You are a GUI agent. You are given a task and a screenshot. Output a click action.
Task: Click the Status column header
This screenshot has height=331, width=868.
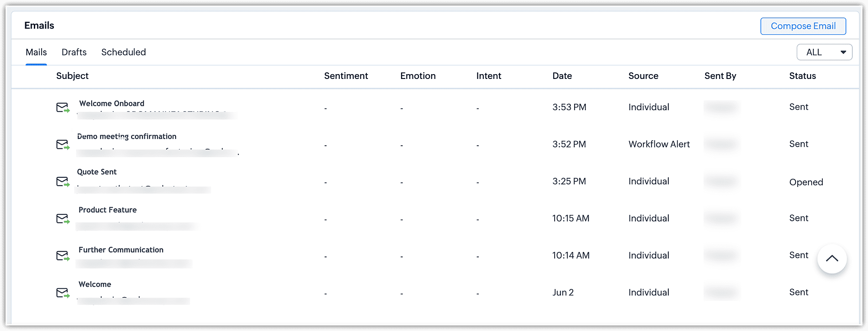(x=802, y=76)
